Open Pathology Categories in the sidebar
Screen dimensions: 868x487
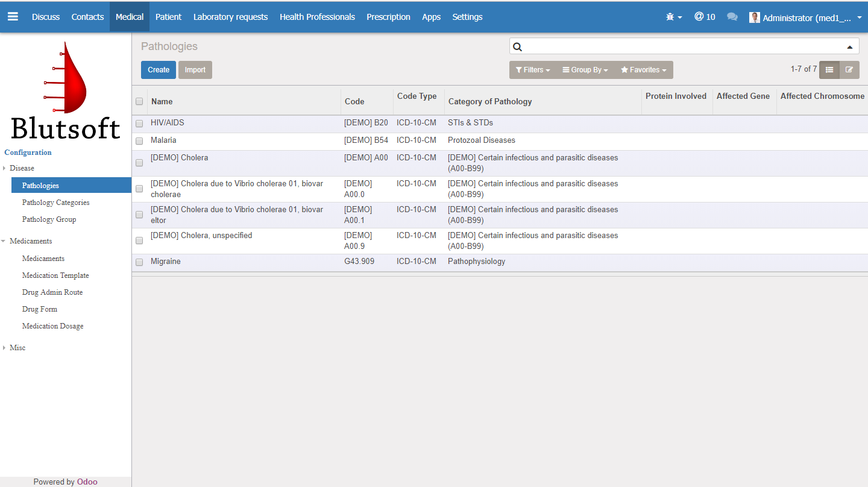(55, 203)
